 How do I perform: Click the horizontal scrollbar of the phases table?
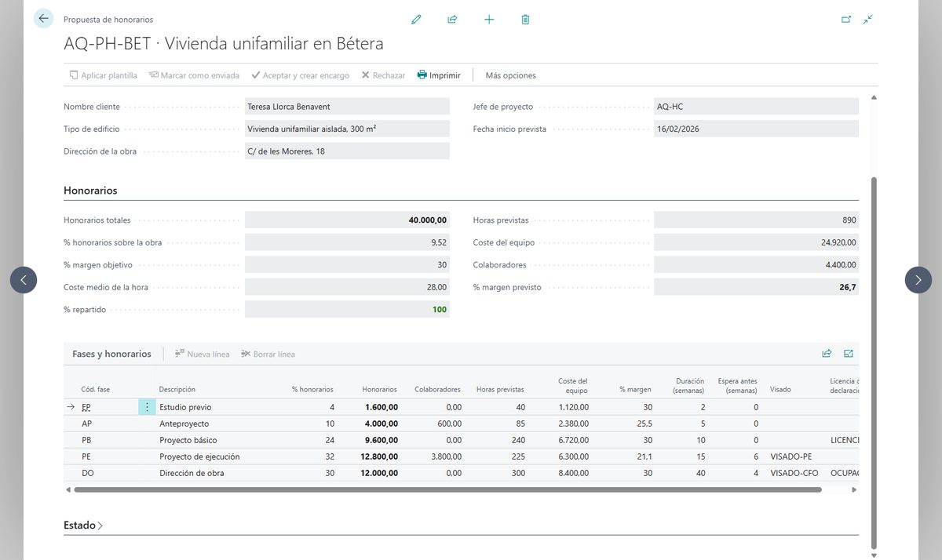coord(447,489)
